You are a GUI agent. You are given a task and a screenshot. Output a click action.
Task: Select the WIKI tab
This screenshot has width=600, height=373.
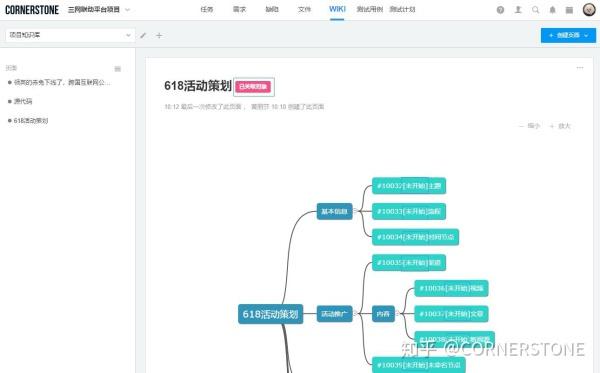[x=337, y=9]
